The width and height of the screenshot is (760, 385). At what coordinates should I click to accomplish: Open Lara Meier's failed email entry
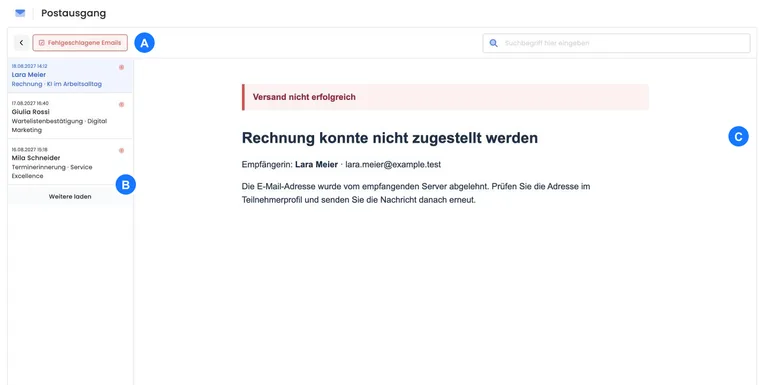pos(70,75)
